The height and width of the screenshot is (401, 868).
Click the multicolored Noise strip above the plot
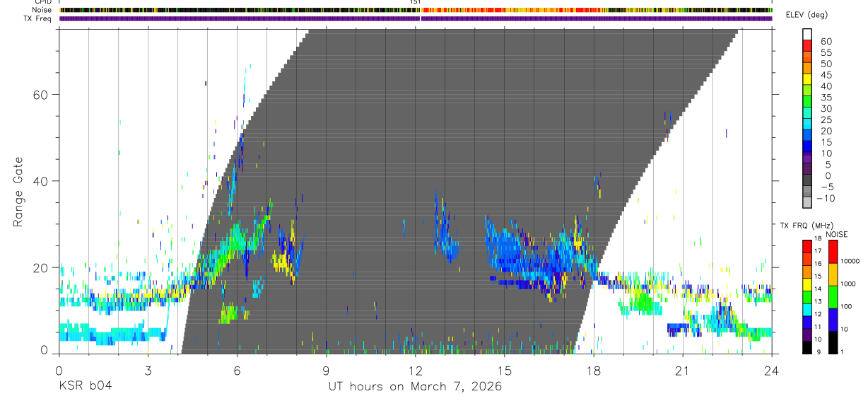(416, 10)
